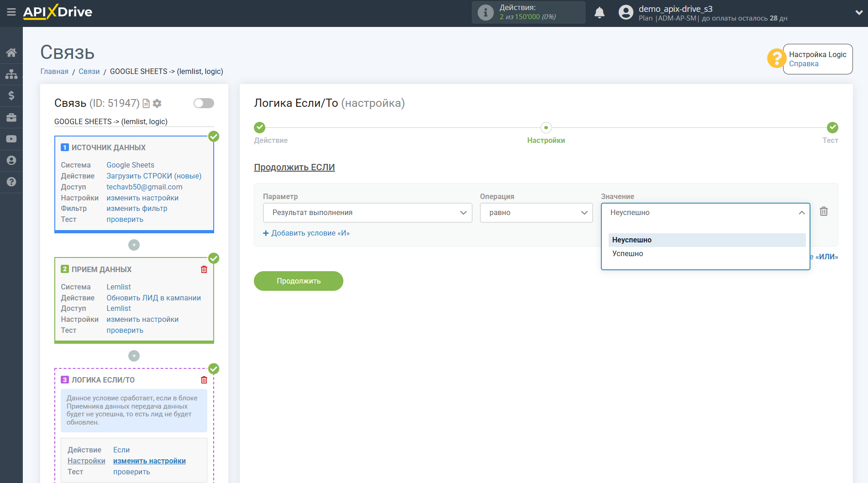Select the Неуспешно option

[x=707, y=240]
